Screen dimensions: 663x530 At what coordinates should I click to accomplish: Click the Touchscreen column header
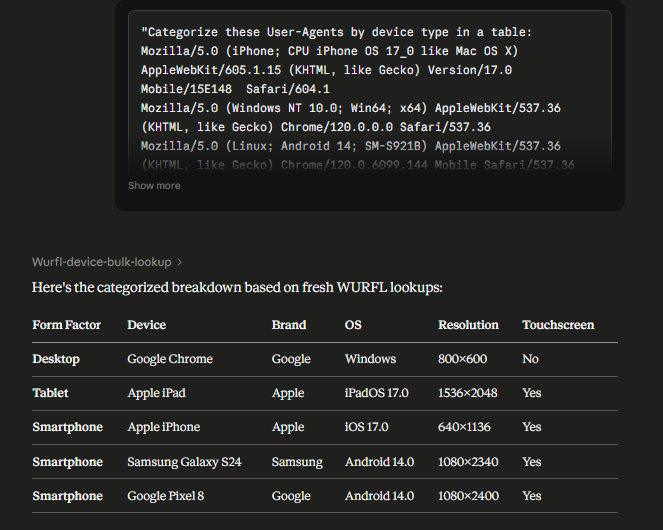558,325
